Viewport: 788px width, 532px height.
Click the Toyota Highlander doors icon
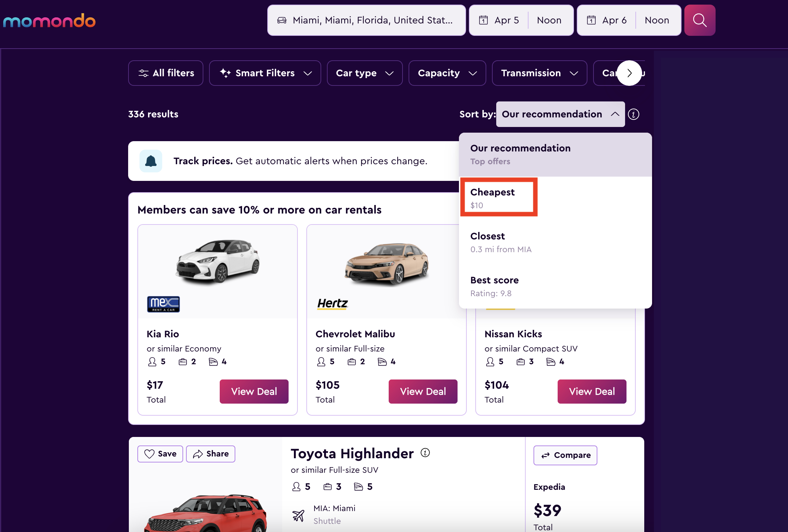[x=359, y=487]
